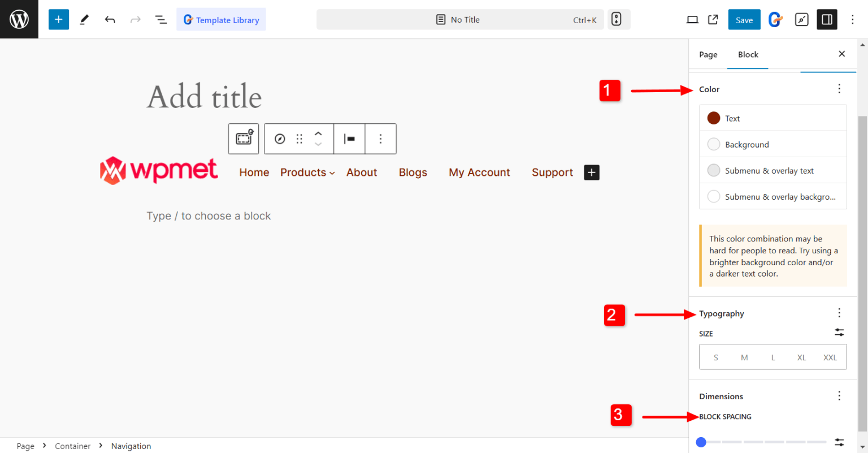Open the Settings sidebar panel icon
This screenshot has width=868, height=453.
pos(827,19)
